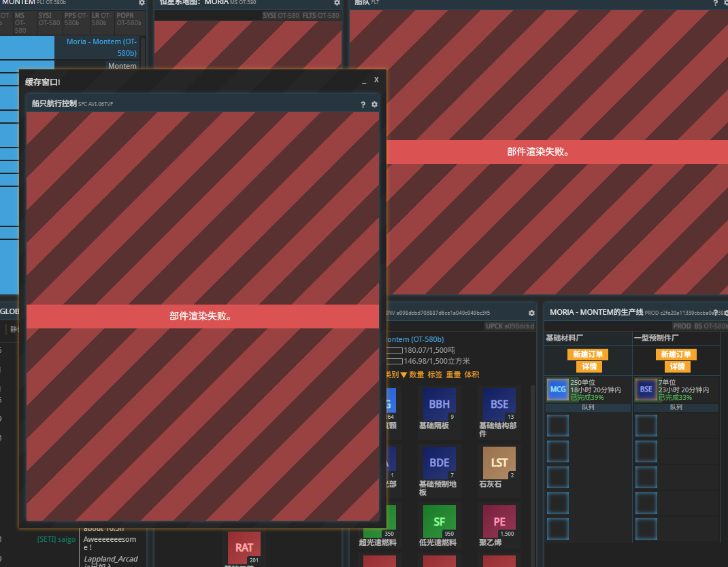Viewport: 728px width, 567px height.
Task: Click 新建订单 under 一型预制件厂
Action: pyautogui.click(x=676, y=354)
